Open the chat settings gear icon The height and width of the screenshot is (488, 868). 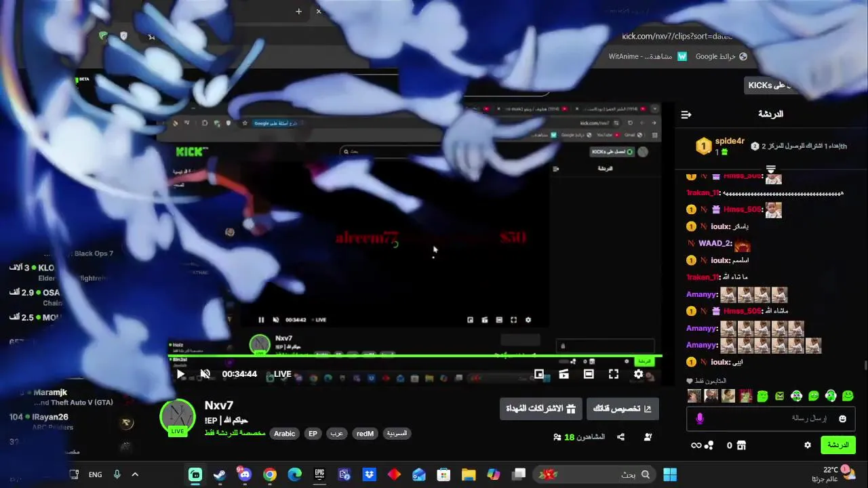coord(807,445)
